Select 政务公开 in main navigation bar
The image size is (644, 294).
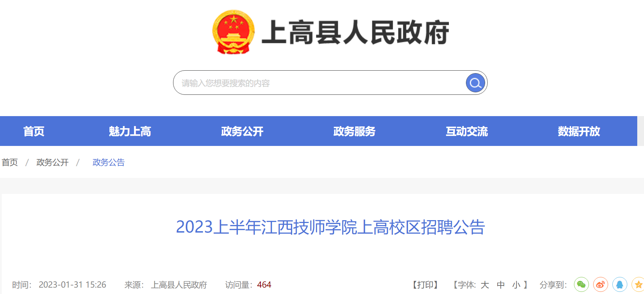point(242,131)
